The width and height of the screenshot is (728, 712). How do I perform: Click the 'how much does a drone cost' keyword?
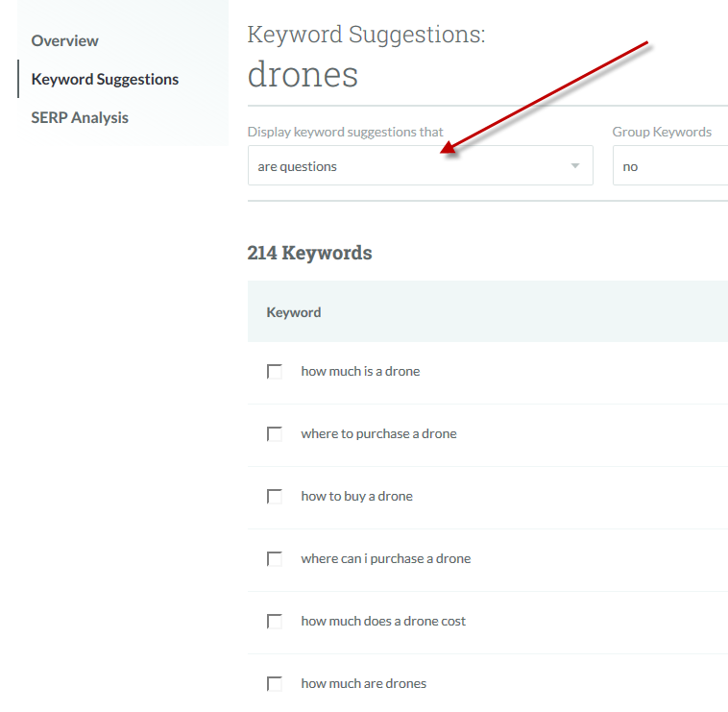point(383,621)
